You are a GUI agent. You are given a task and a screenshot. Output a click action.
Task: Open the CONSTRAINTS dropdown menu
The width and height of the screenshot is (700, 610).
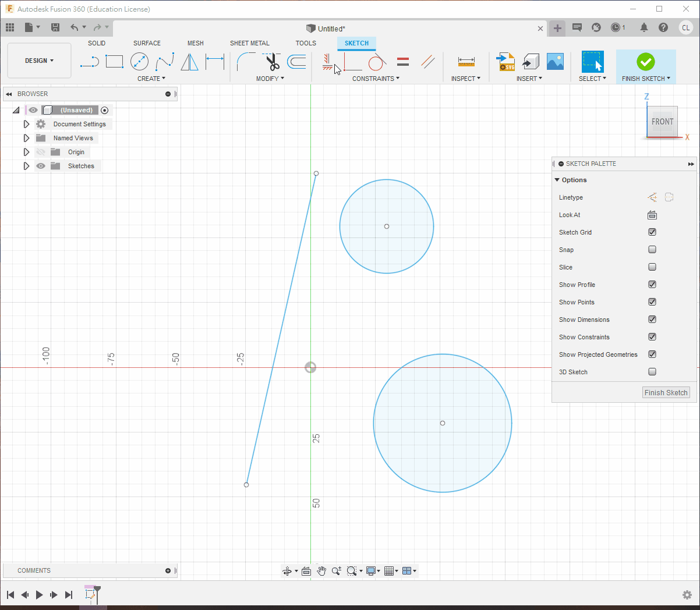point(376,79)
